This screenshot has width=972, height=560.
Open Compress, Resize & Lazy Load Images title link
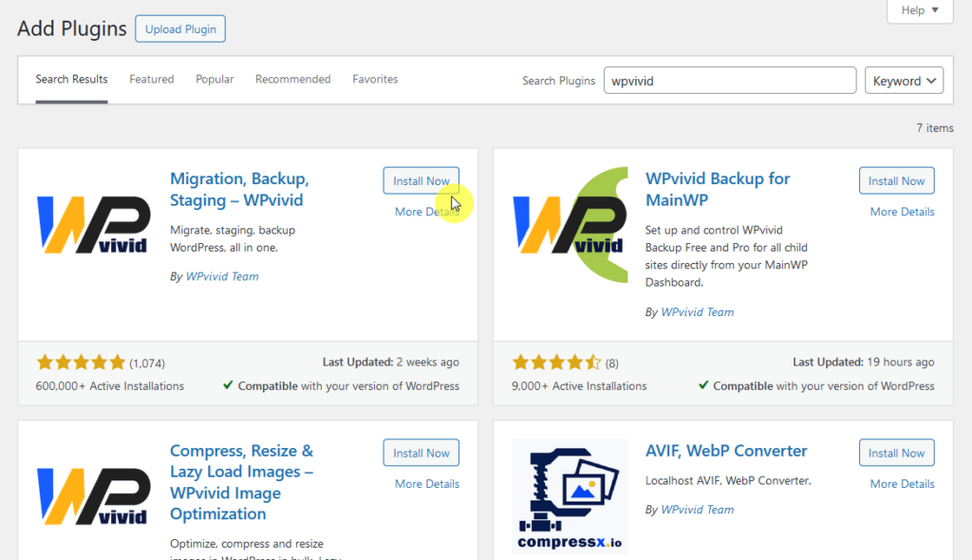tap(242, 482)
